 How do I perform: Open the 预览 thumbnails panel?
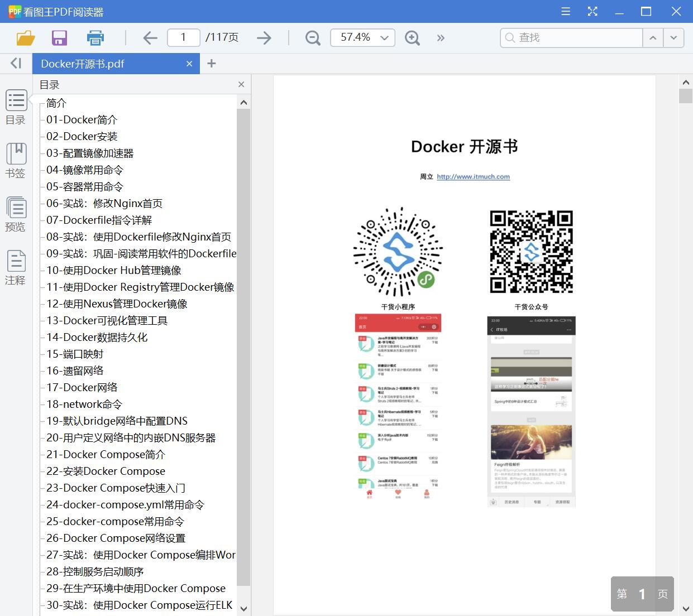point(16,214)
